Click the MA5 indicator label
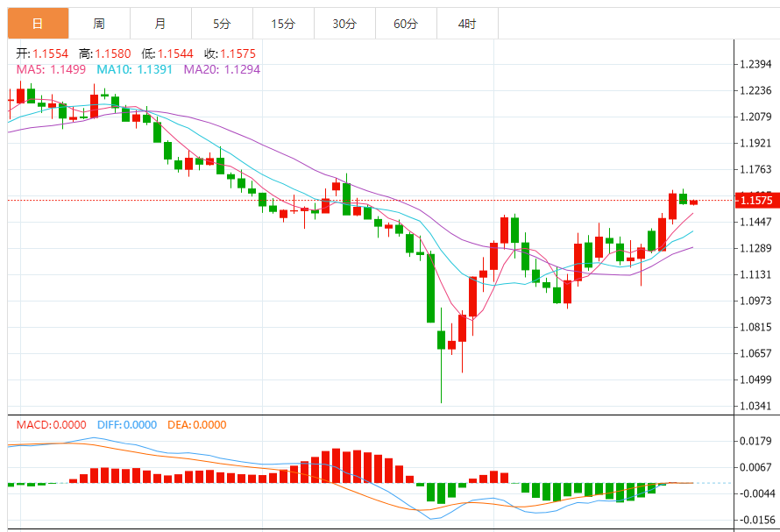 [52, 69]
